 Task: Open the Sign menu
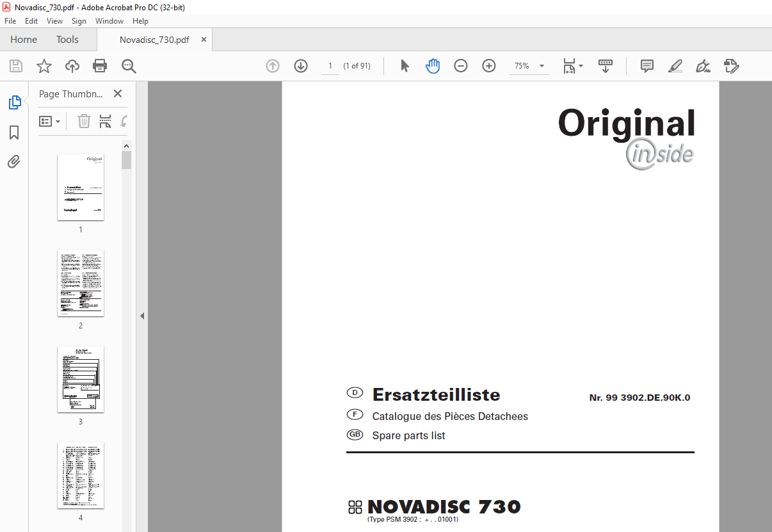pyautogui.click(x=79, y=21)
